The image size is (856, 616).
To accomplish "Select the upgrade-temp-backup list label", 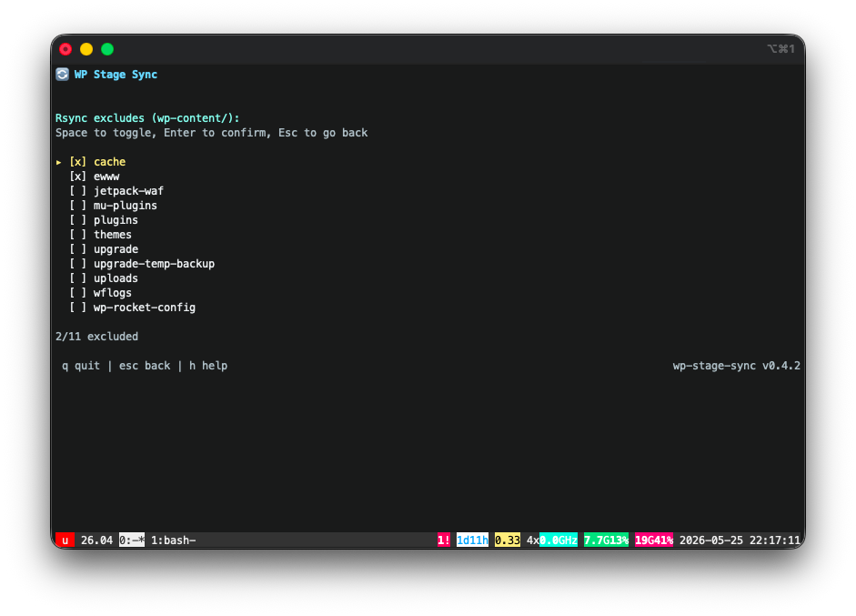I will pos(154,264).
